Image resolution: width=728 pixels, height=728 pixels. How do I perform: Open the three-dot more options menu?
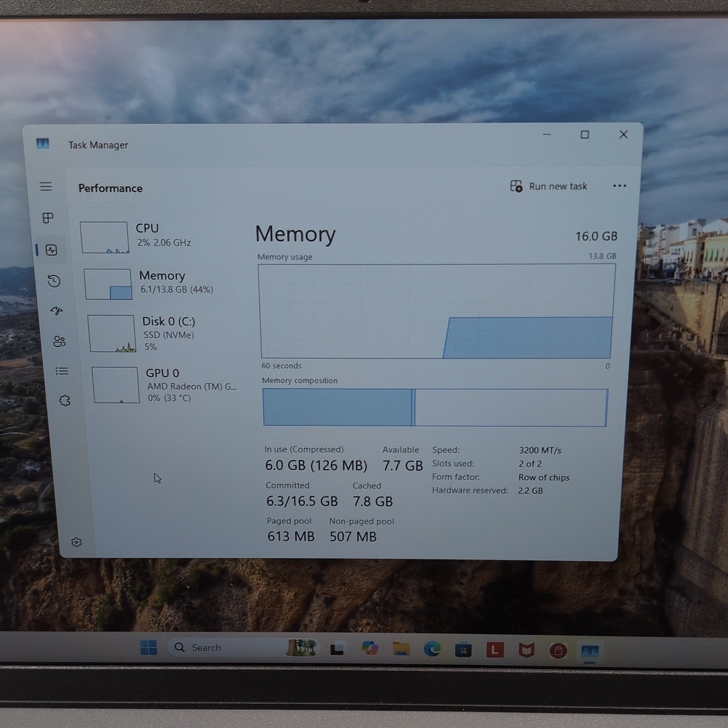click(x=619, y=186)
